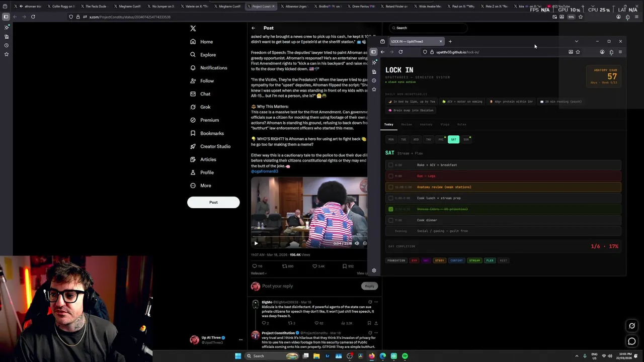Click the X logo in the sidebar
Image resolution: width=644 pixels, height=362 pixels.
pos(193,29)
